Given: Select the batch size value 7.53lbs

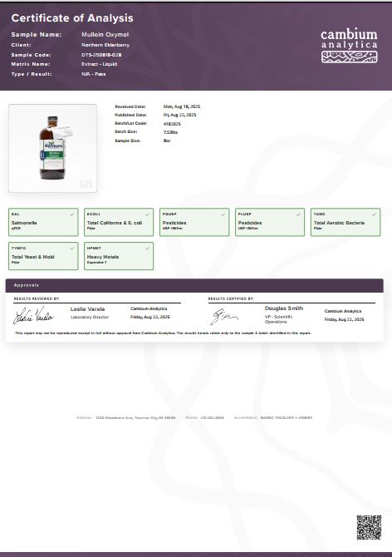Looking at the screenshot, I should pos(170,132).
